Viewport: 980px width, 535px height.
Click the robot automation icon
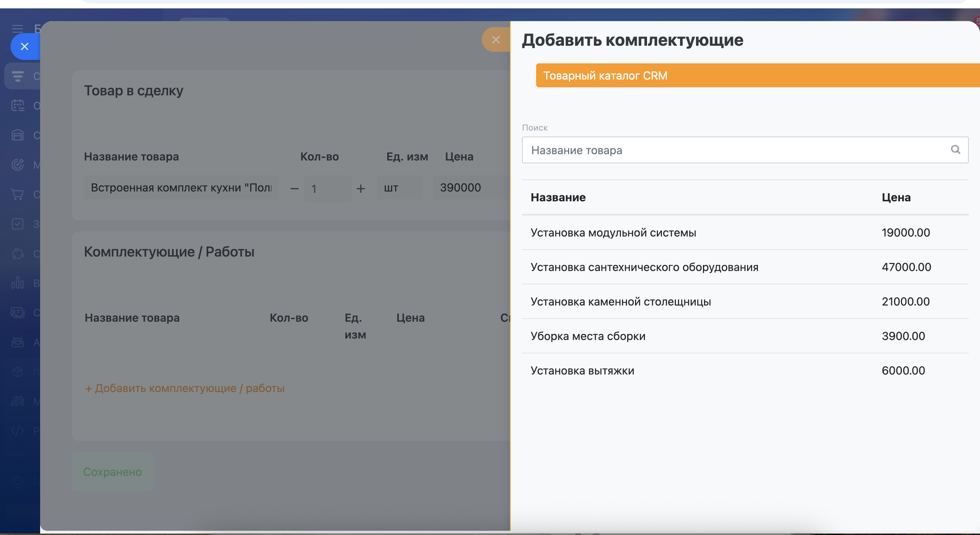coord(18,342)
